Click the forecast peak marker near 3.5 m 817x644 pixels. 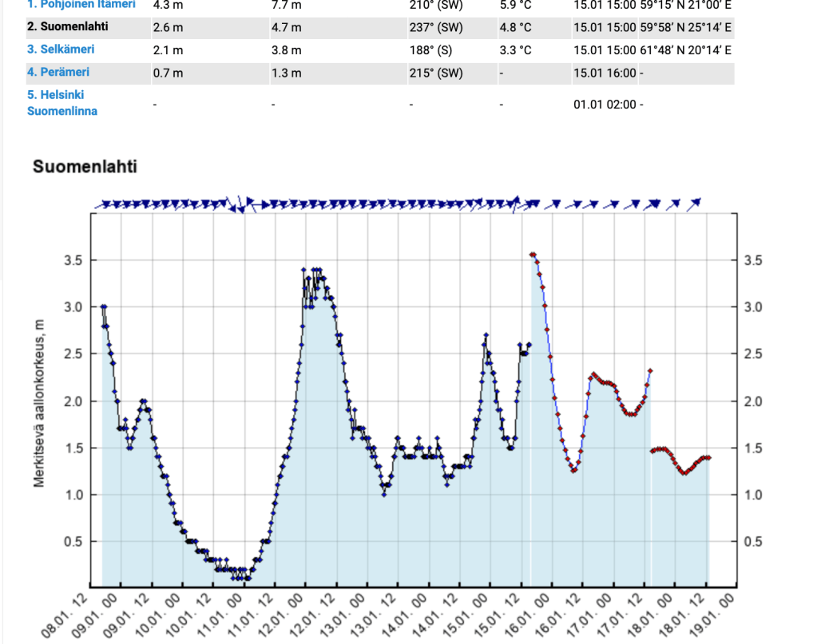point(533,255)
